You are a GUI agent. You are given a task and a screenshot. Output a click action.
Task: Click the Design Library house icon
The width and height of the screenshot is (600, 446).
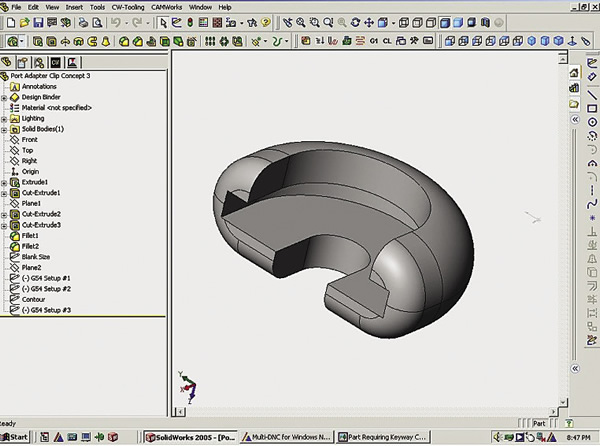point(574,72)
